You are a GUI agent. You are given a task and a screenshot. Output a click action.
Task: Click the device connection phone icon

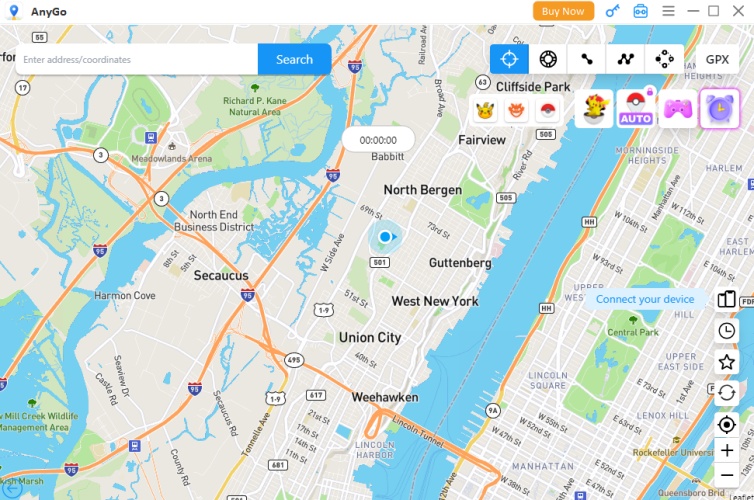tap(727, 299)
